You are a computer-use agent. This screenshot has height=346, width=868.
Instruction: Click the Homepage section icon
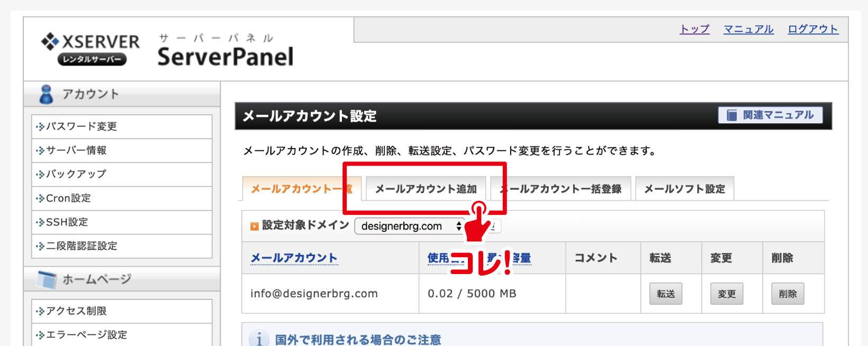(47, 279)
